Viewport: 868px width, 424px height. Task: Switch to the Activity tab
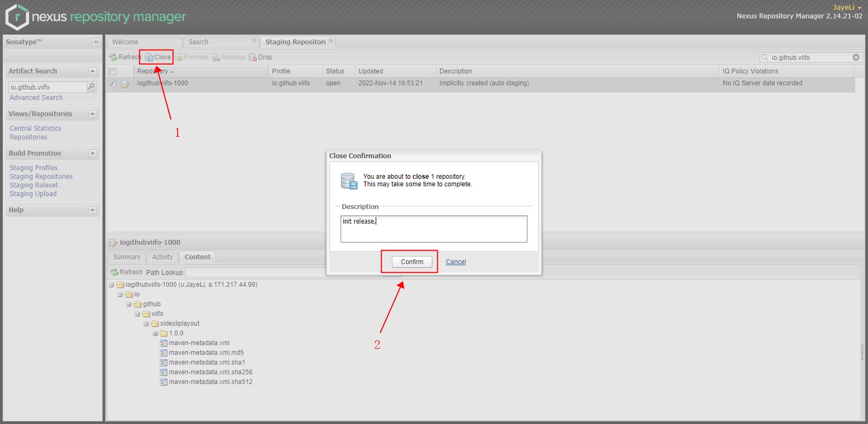click(x=162, y=257)
